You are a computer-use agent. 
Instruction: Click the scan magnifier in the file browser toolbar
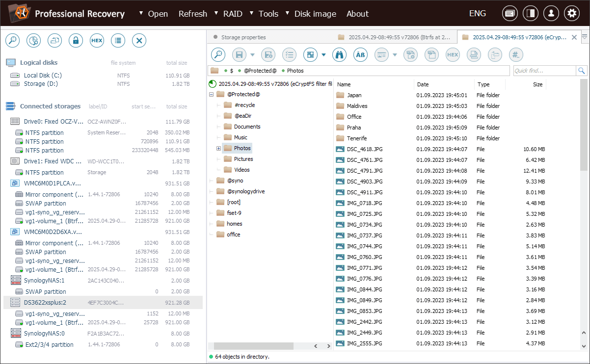[218, 55]
